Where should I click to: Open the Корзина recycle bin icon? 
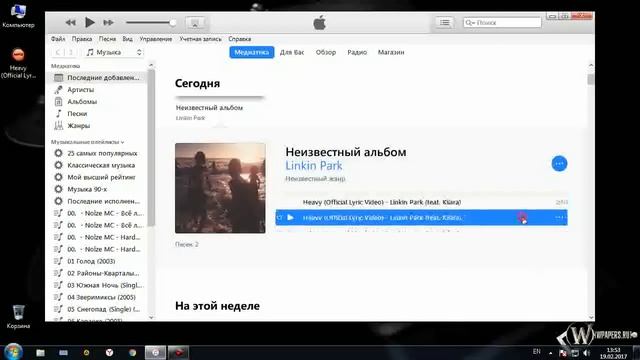point(18,317)
